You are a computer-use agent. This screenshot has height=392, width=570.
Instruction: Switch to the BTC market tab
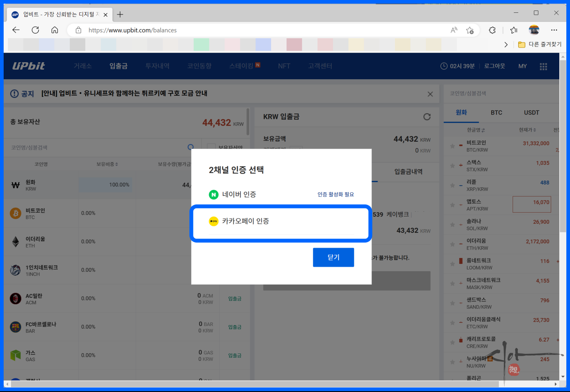496,113
